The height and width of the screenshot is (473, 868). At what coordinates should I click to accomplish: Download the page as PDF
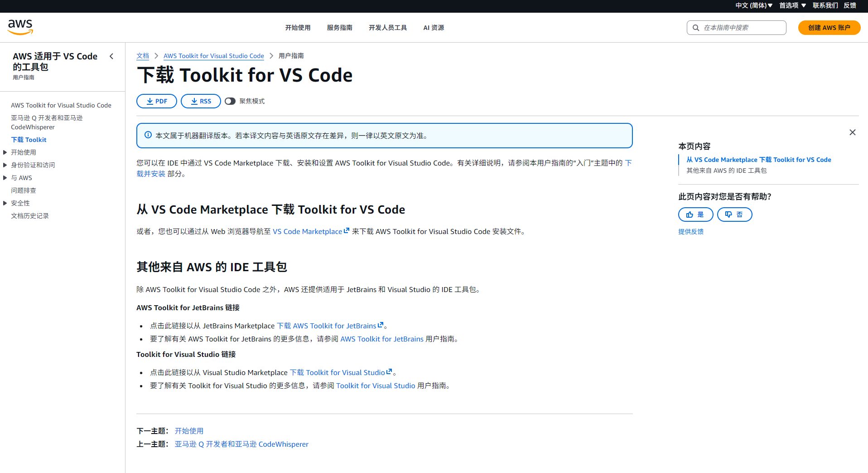[x=156, y=101]
